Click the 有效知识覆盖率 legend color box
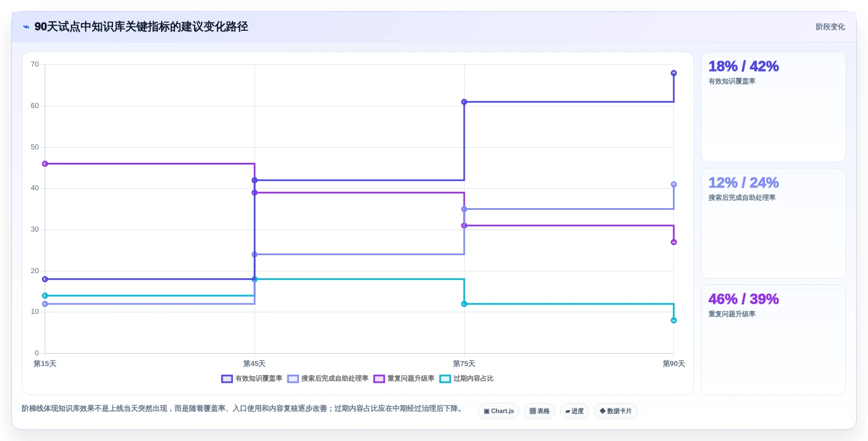 click(x=227, y=379)
